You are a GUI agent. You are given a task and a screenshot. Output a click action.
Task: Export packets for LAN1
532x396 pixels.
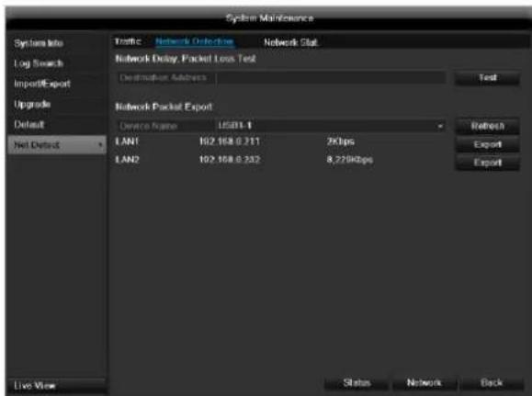pos(487,144)
